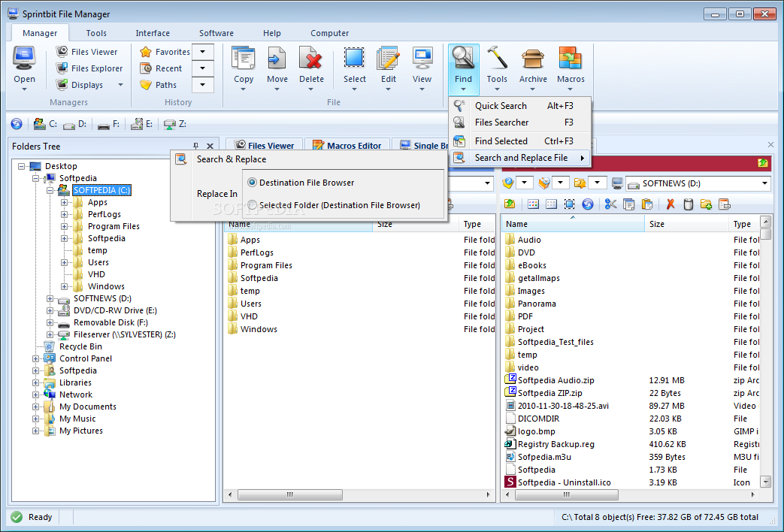The height and width of the screenshot is (532, 784).
Task: Select Registry Backup.reg file in right pane
Action: (555, 444)
